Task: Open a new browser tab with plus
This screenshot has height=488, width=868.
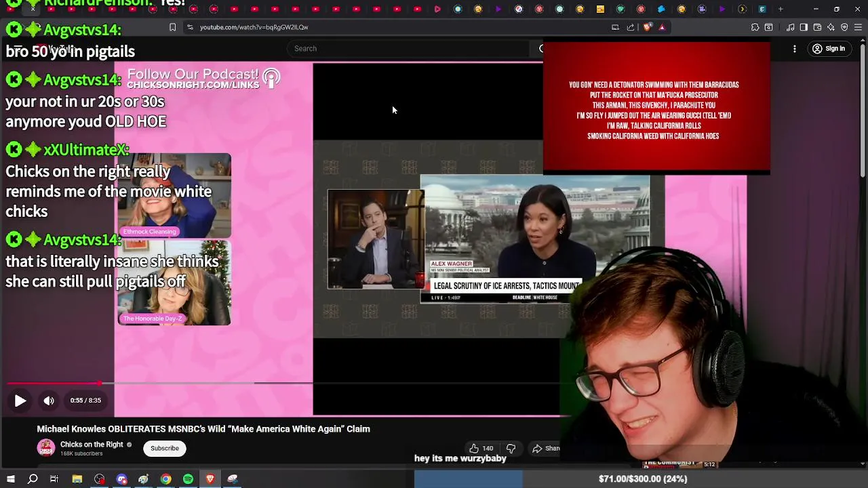Action: point(781,9)
